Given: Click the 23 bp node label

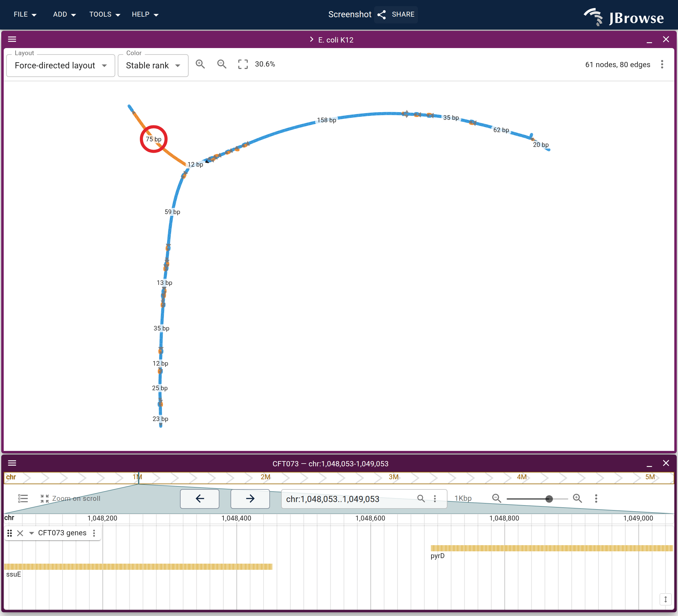Looking at the screenshot, I should click(x=161, y=419).
